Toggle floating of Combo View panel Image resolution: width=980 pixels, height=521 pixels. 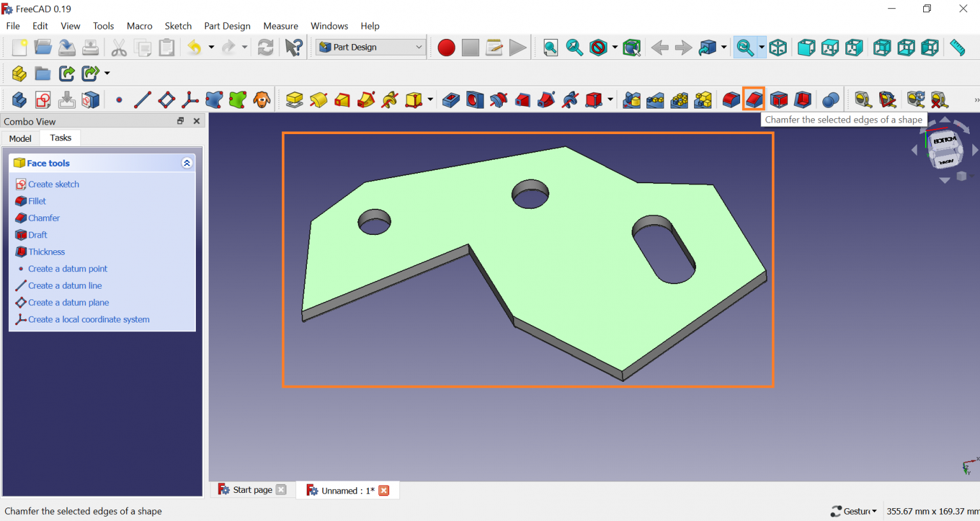[x=181, y=121]
